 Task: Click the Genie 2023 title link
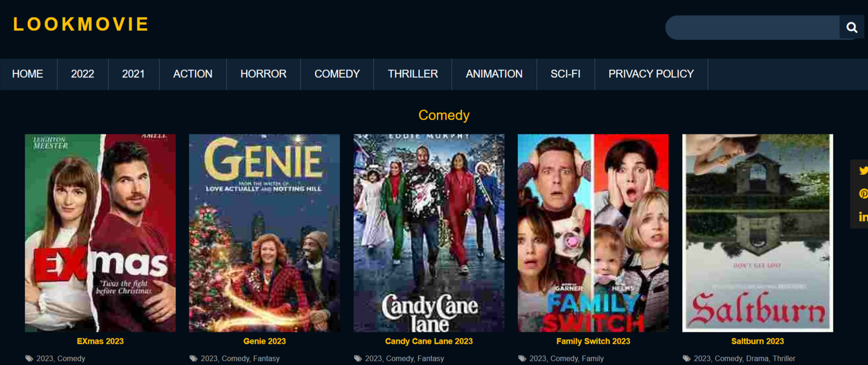click(x=264, y=341)
